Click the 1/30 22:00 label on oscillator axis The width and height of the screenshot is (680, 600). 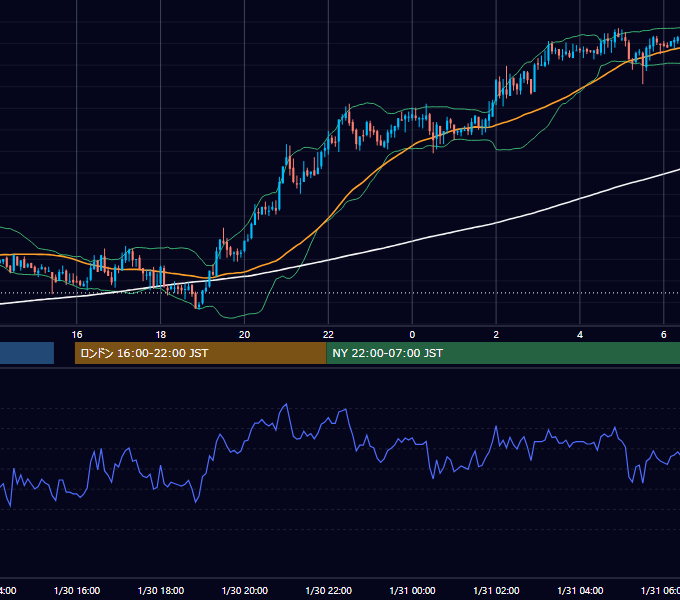tap(328, 591)
